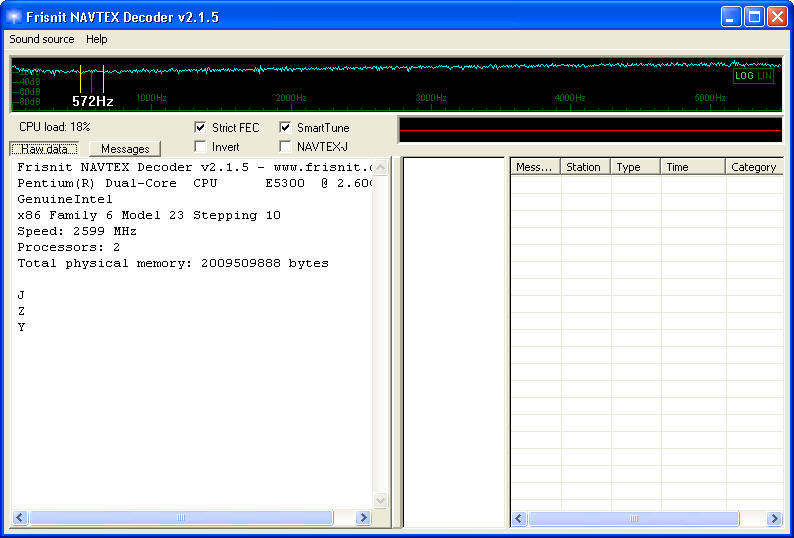
Task: Click the empty message list pane
Action: [454, 342]
